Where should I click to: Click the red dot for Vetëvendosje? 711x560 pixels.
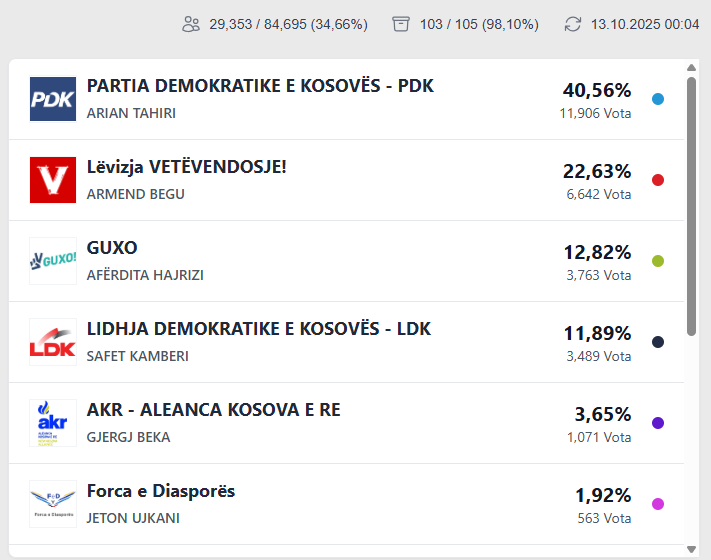[657, 180]
